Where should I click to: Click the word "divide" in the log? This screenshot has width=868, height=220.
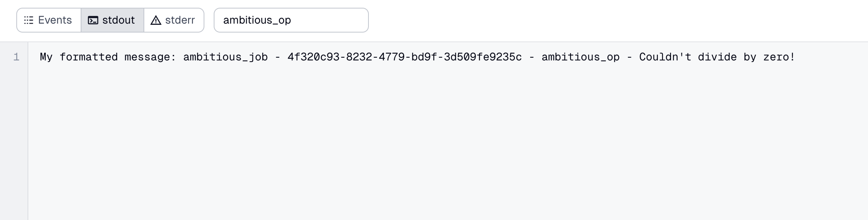point(717,57)
